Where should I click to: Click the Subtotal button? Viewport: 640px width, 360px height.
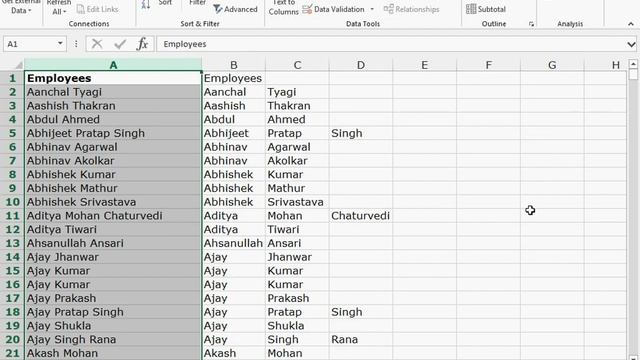click(x=486, y=9)
